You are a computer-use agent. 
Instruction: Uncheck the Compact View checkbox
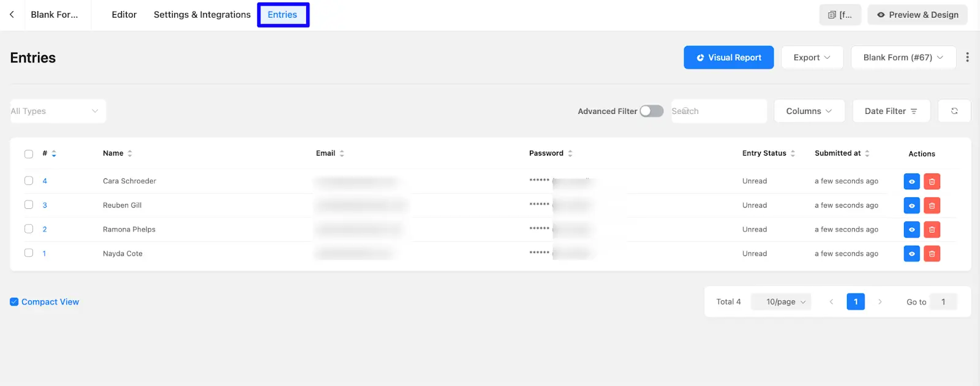point(14,302)
